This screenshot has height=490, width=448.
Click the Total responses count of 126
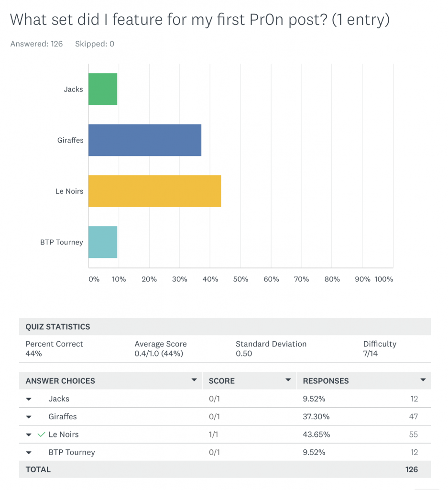[x=411, y=469]
